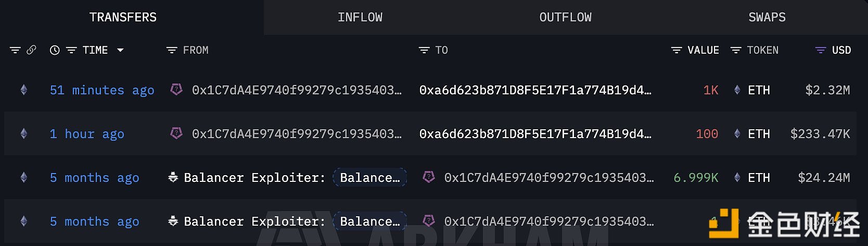Switch to the SWAPS tab
Image resolution: width=868 pixels, height=246 pixels.
767,17
